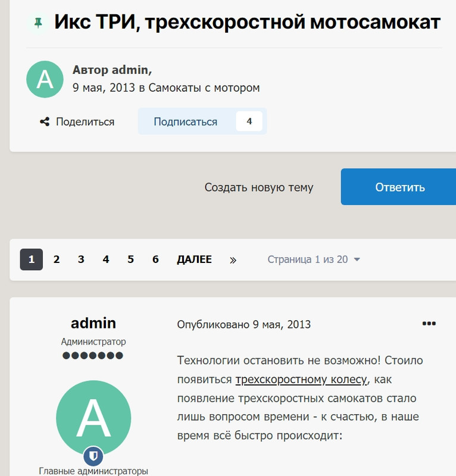
Task: Click the admin username above the post
Action: [93, 323]
